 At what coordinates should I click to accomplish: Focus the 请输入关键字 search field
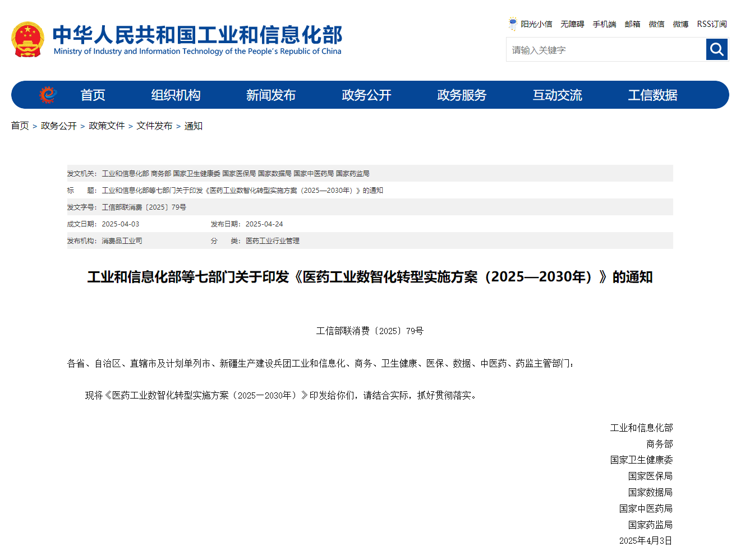606,50
